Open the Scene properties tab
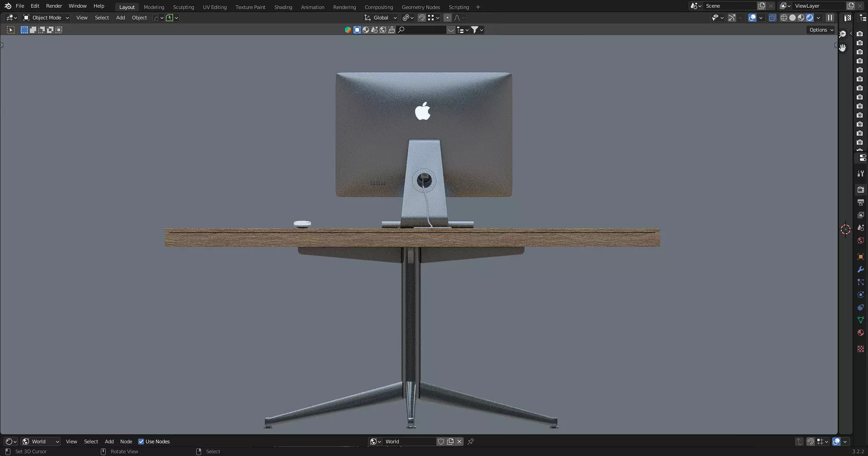The height and width of the screenshot is (456, 868). click(x=861, y=228)
